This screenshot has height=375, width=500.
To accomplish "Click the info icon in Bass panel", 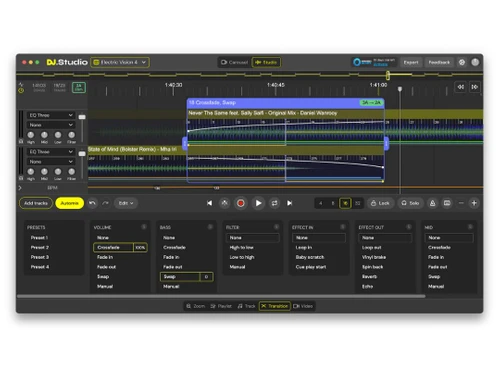I will pos(210,227).
